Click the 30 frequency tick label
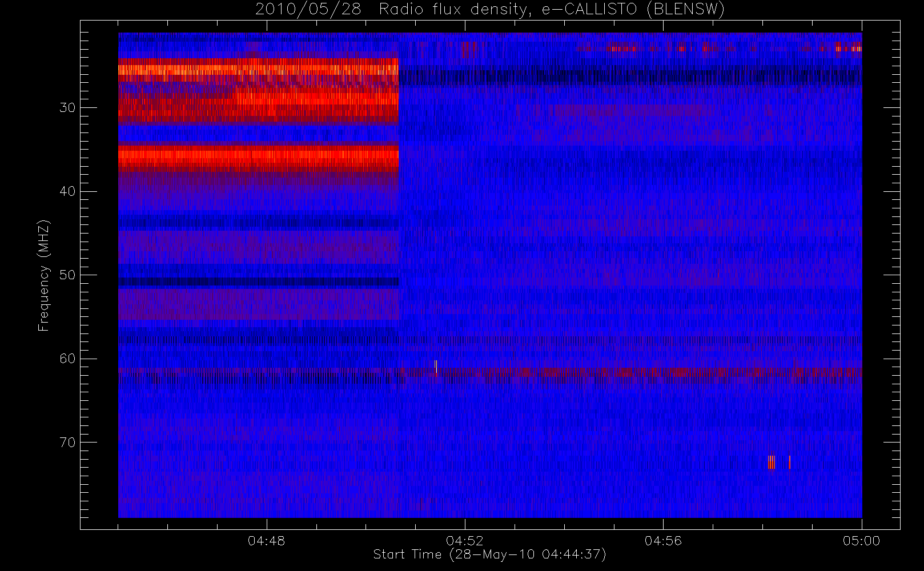Image resolution: width=924 pixels, height=571 pixels. click(x=67, y=108)
